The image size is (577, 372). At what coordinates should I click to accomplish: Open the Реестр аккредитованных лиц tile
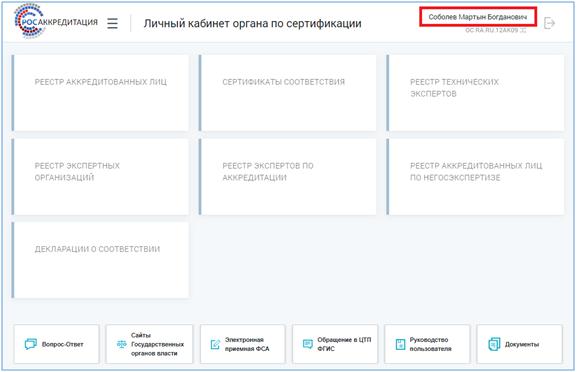100,93
